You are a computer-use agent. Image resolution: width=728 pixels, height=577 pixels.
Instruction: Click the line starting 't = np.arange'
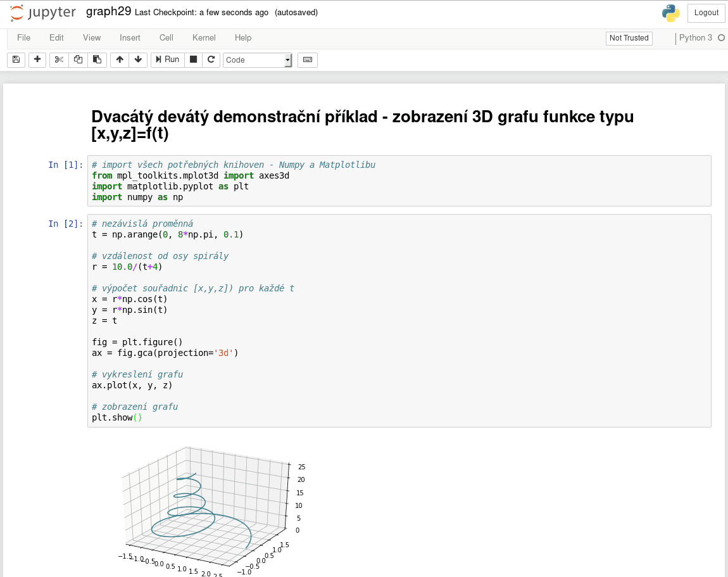point(168,234)
